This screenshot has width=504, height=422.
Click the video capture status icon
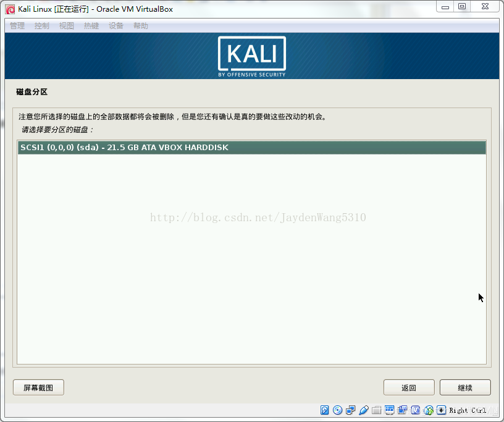[403, 410]
